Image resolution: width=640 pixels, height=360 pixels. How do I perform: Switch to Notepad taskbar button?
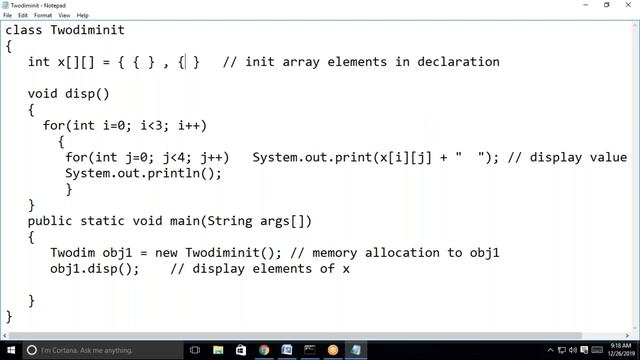pyautogui.click(x=356, y=350)
